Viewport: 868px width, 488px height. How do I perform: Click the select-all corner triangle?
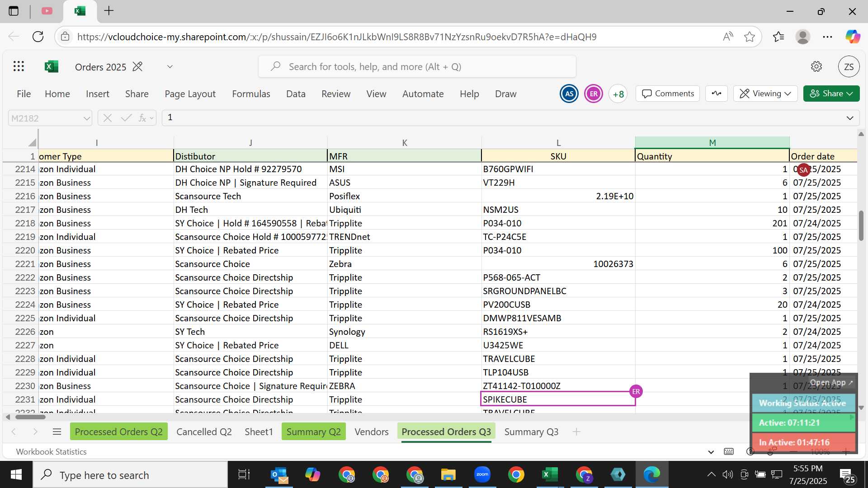32,143
